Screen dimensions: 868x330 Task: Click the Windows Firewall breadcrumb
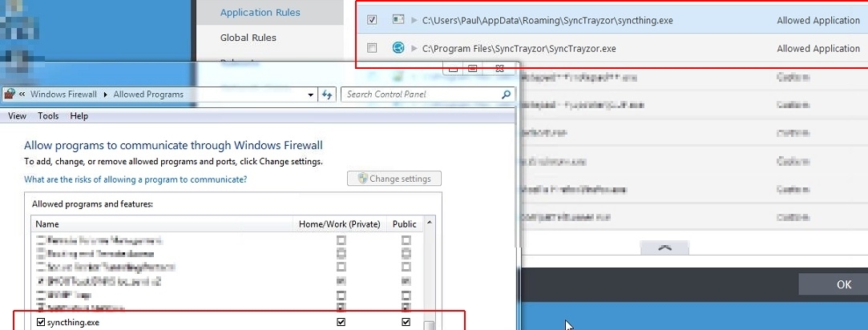[63, 95]
